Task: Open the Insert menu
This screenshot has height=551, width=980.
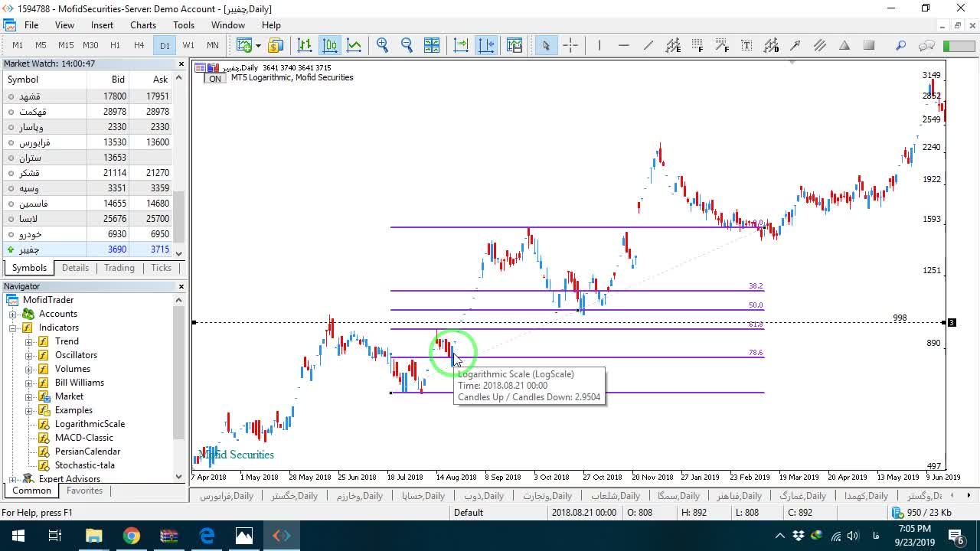Action: tap(102, 25)
